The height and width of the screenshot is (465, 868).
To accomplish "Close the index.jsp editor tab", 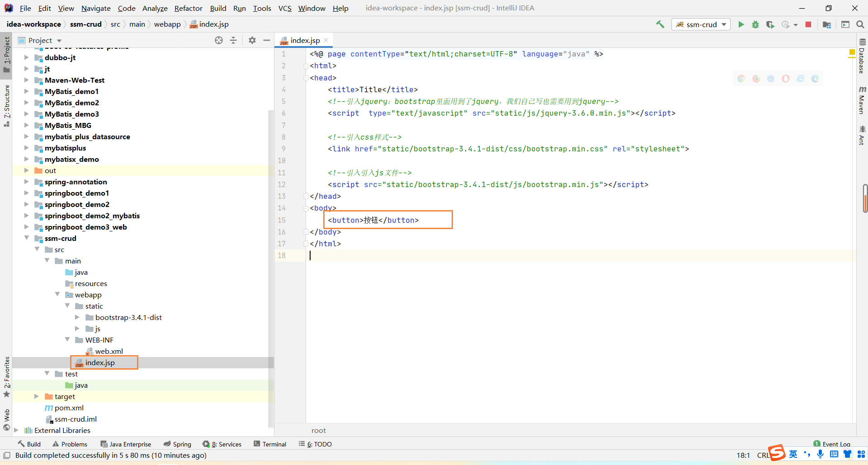I will 326,40.
